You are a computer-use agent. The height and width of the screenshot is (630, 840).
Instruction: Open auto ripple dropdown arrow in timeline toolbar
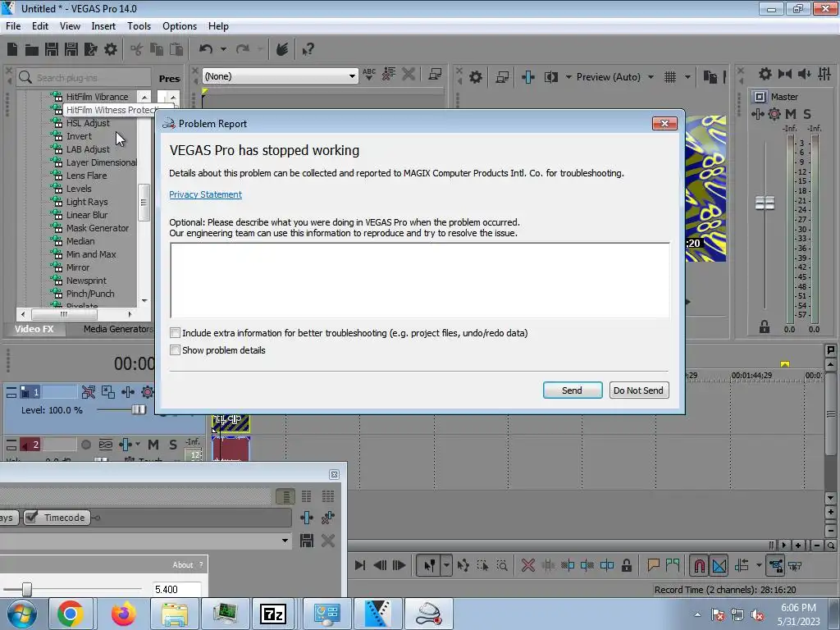pyautogui.click(x=759, y=565)
